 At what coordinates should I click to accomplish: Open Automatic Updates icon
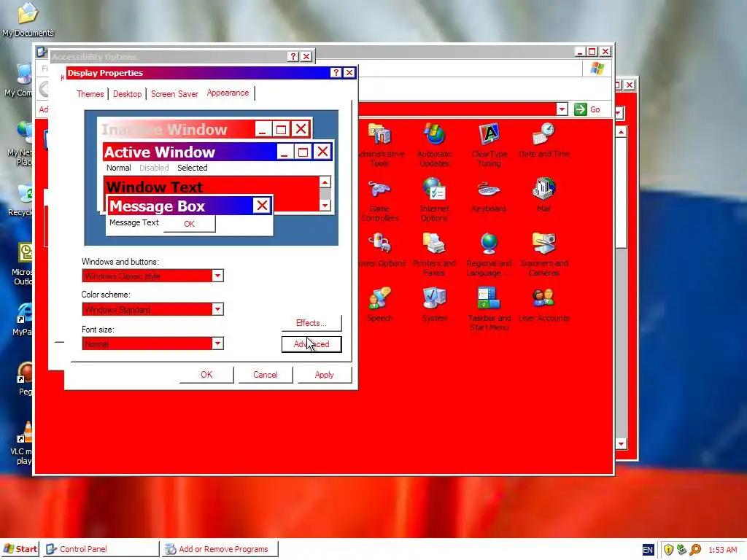tap(434, 144)
